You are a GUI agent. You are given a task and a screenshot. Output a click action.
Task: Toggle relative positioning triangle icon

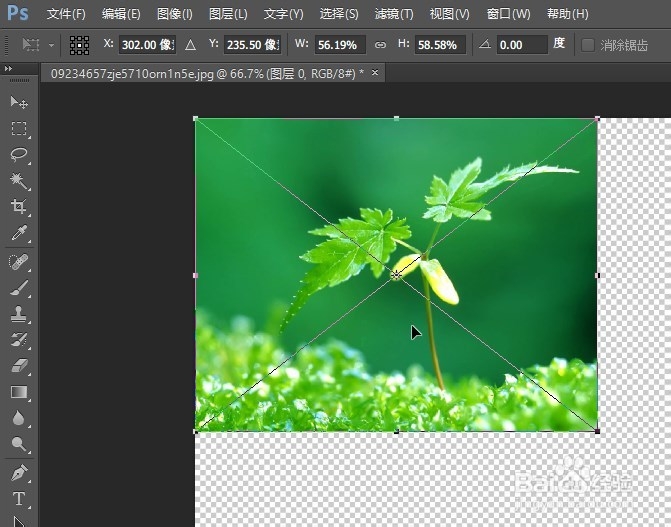pos(190,45)
